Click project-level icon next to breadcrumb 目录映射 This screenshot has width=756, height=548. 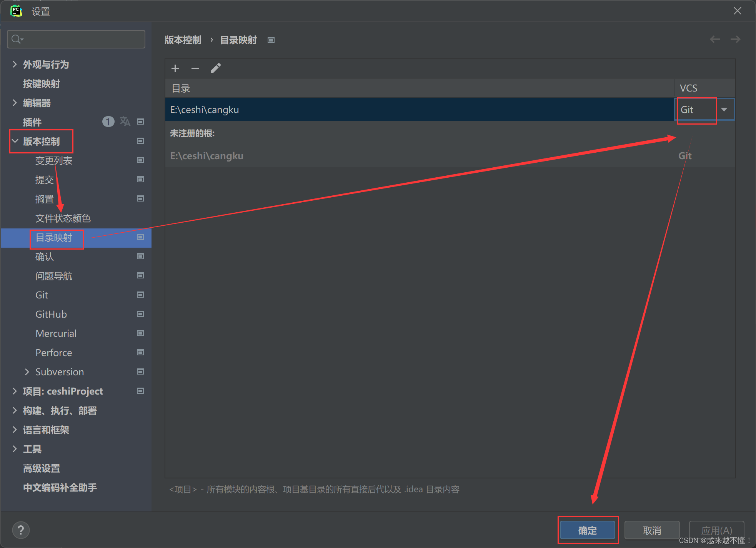[x=271, y=40]
